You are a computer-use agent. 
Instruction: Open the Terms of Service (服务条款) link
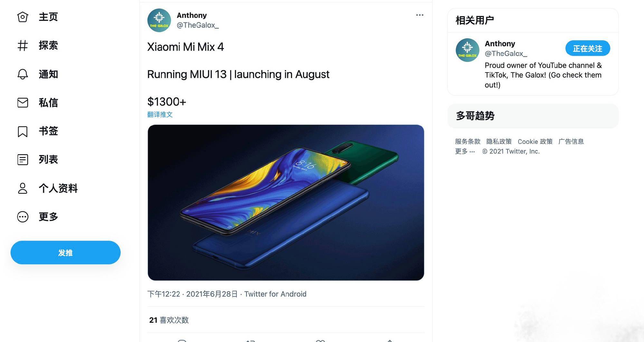pyautogui.click(x=468, y=142)
